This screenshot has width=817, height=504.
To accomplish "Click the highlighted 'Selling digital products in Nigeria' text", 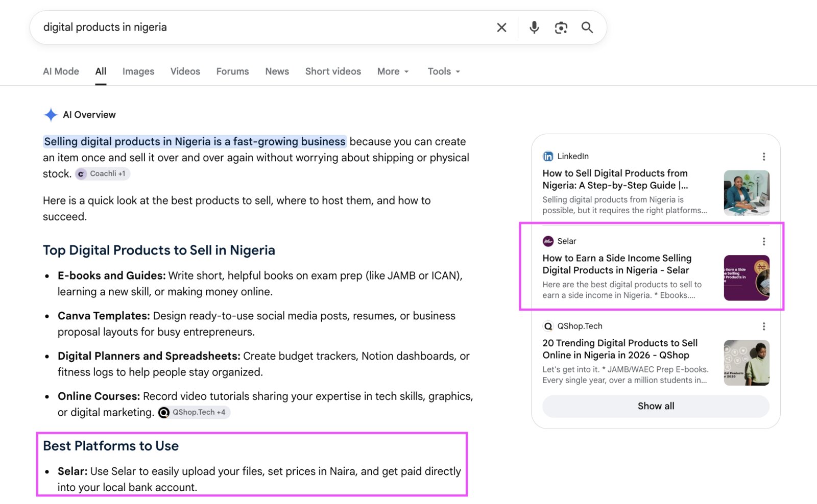I will pos(194,141).
